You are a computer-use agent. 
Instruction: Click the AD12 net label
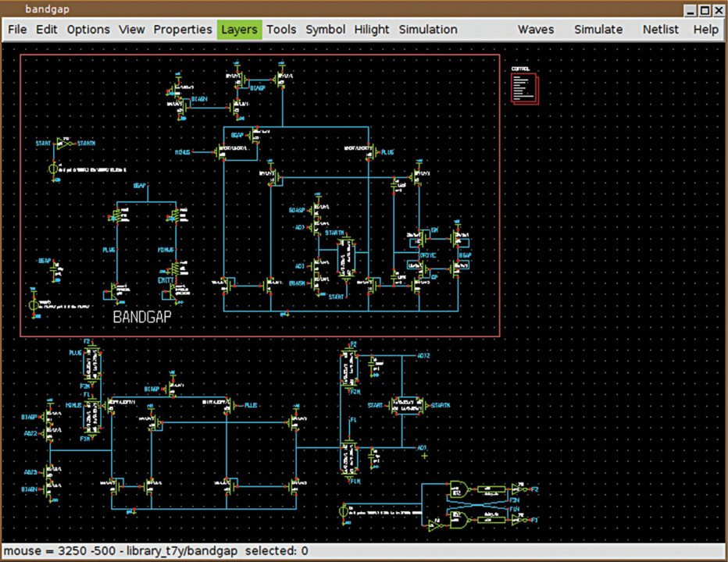click(x=423, y=355)
